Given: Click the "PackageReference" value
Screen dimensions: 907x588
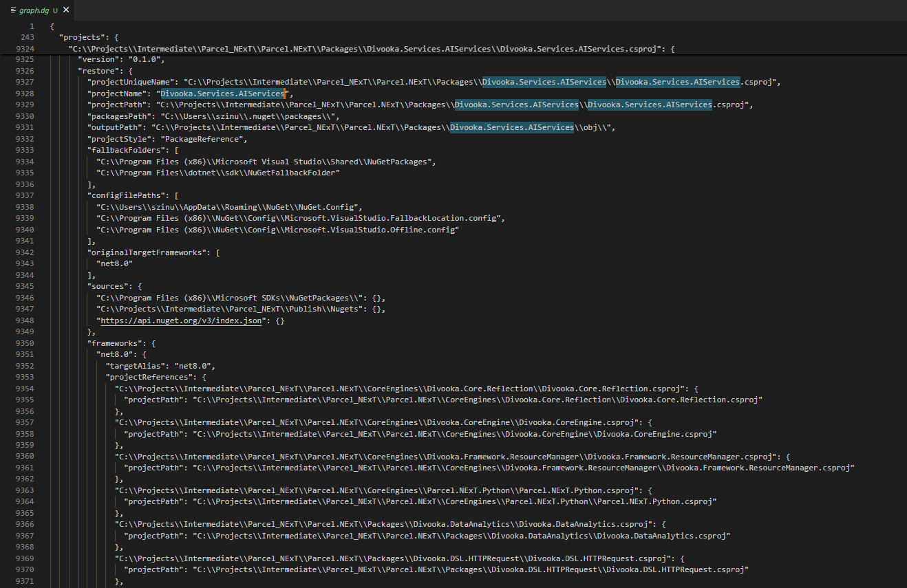Looking at the screenshot, I should click(x=204, y=139).
